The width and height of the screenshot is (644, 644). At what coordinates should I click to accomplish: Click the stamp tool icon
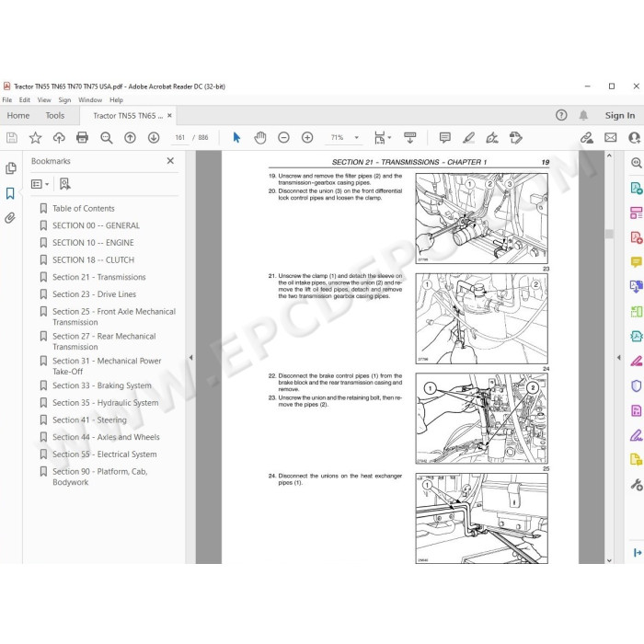pos(516,138)
